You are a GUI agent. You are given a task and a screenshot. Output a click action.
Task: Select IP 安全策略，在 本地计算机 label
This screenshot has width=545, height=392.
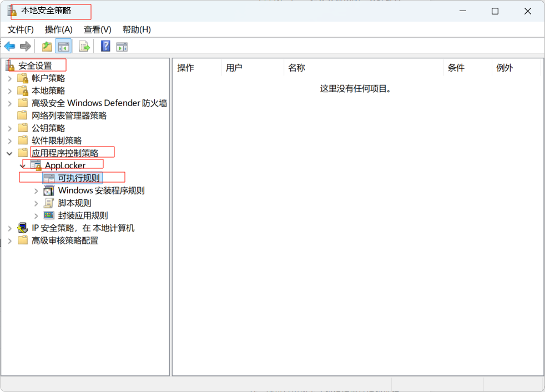[x=83, y=229]
